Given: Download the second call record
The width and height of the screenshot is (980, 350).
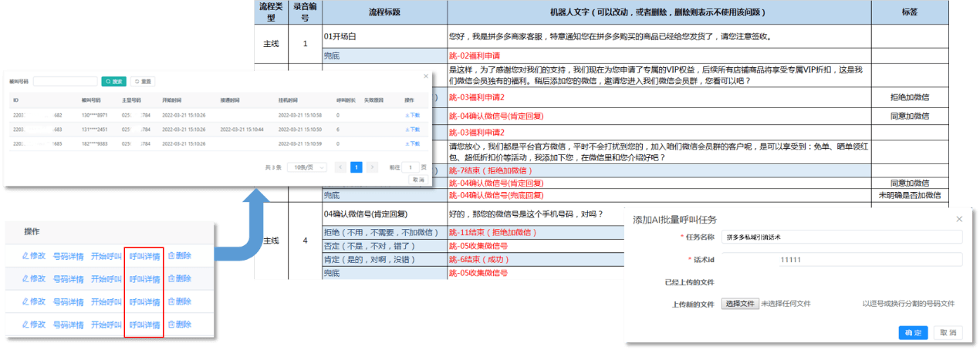Looking at the screenshot, I should click(x=412, y=129).
